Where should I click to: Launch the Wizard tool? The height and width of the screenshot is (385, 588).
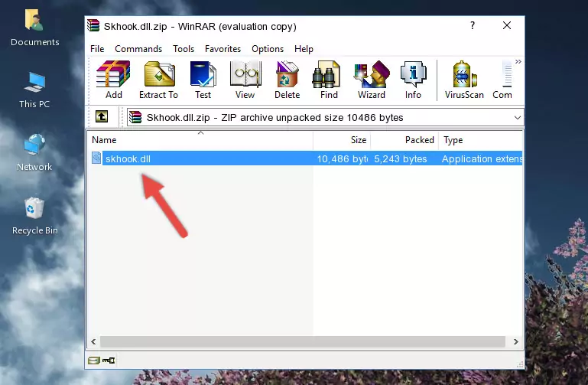click(x=372, y=80)
